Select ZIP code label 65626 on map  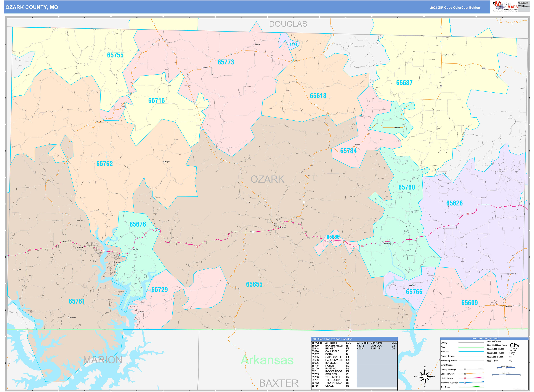point(454,203)
